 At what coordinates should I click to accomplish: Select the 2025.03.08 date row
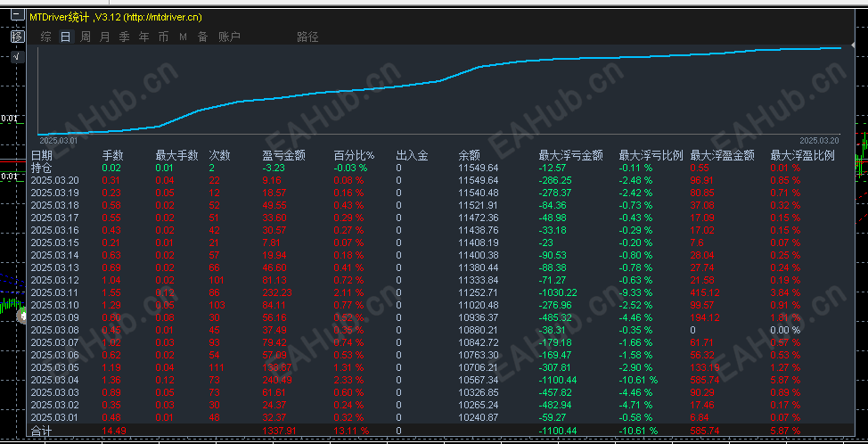coord(54,330)
